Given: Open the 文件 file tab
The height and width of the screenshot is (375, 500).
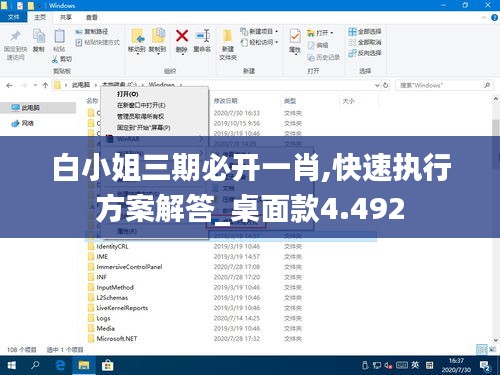Looking at the screenshot, I should point(13,17).
